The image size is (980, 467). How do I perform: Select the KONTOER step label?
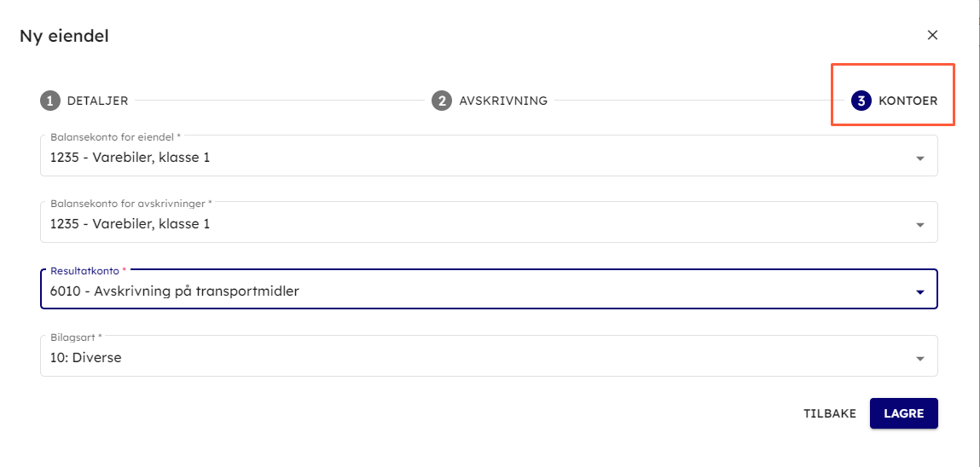[x=908, y=101]
